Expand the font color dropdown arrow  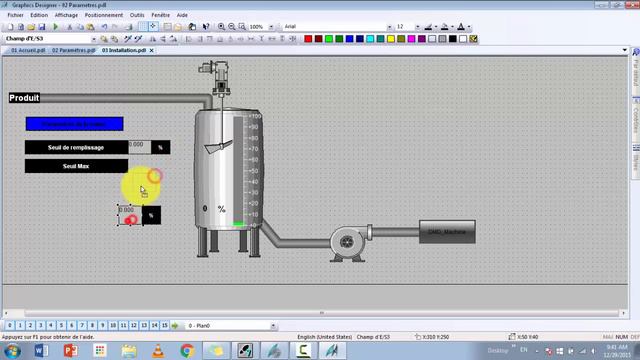pos(469,27)
